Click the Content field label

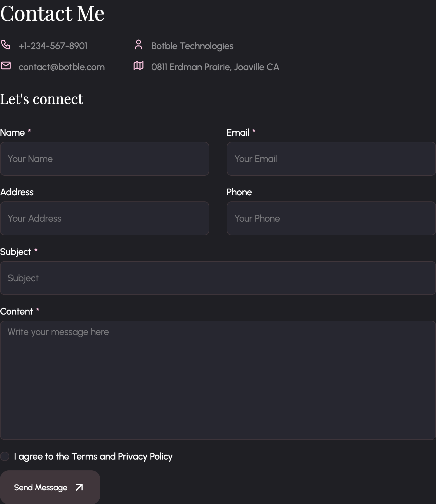(16, 311)
